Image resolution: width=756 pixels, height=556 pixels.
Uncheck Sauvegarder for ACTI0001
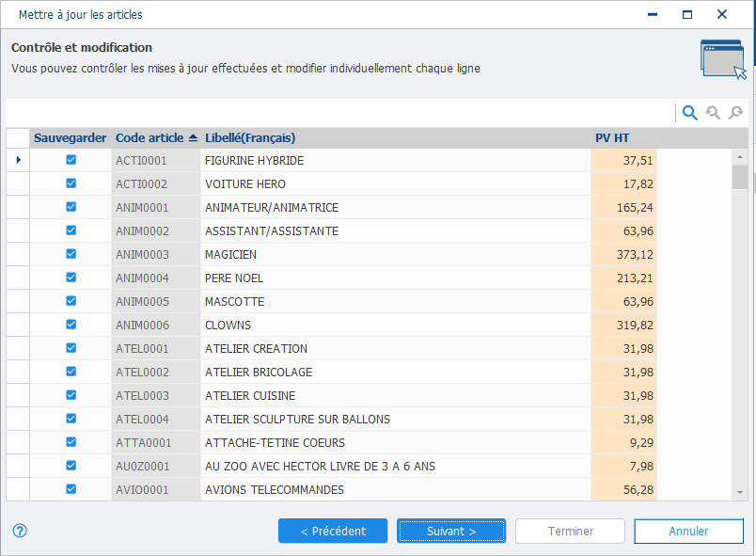tap(71, 160)
